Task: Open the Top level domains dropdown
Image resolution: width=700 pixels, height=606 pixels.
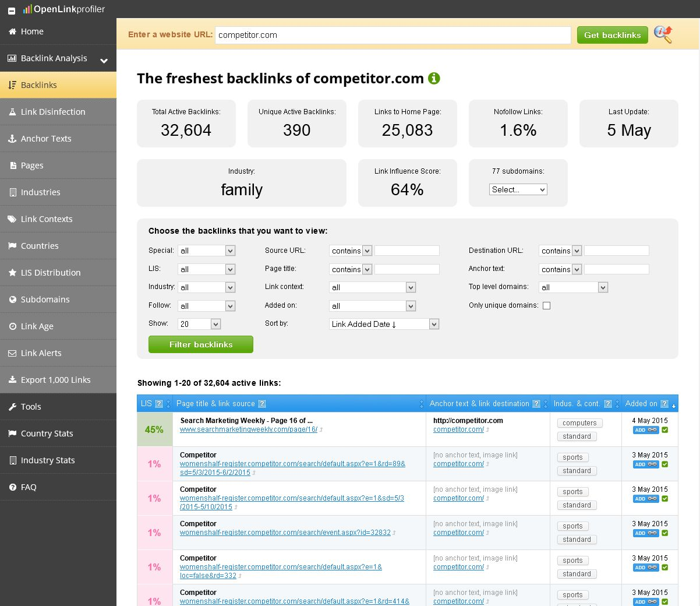Action: click(x=574, y=287)
